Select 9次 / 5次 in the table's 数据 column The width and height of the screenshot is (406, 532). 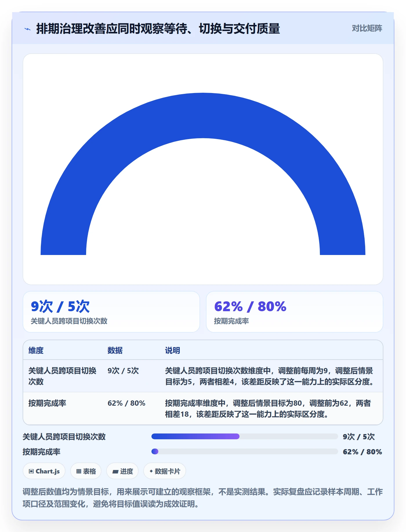123,371
